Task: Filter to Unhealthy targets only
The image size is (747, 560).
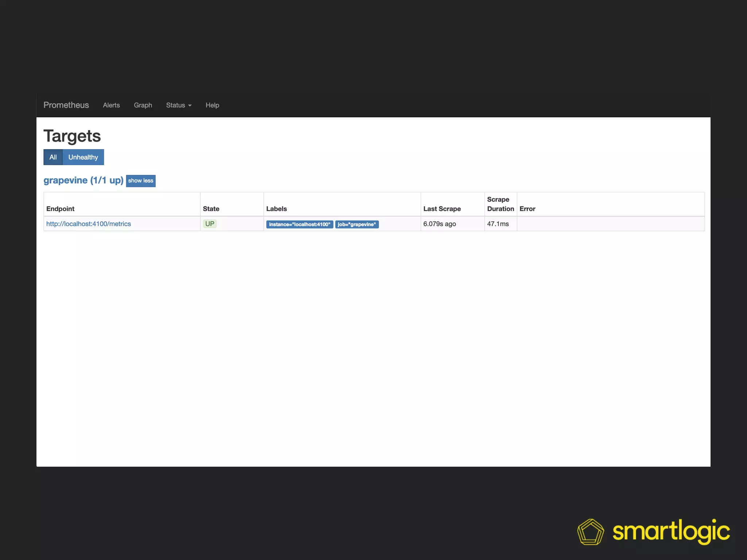Action: tap(83, 157)
